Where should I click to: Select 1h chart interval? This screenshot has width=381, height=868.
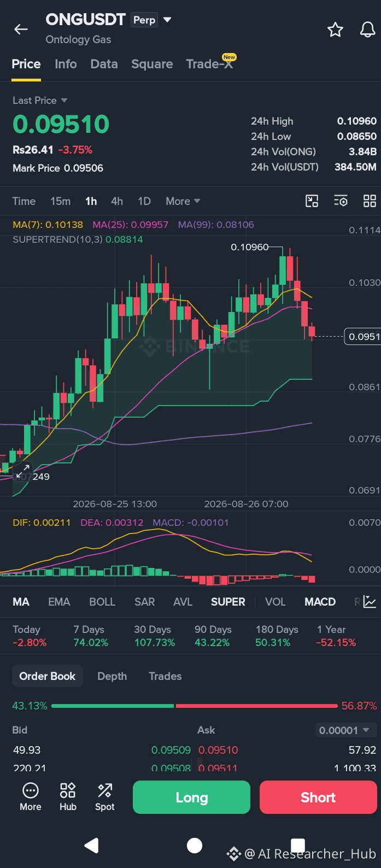tap(91, 201)
